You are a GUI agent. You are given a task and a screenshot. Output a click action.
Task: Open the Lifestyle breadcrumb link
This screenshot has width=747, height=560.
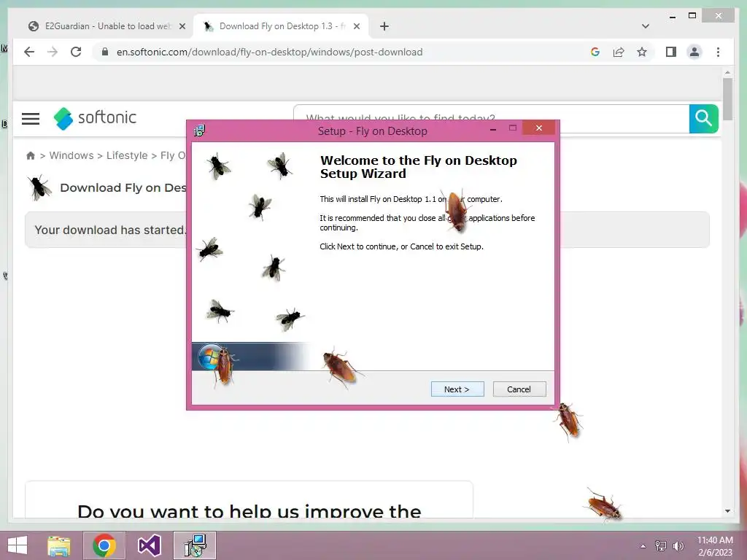(127, 156)
